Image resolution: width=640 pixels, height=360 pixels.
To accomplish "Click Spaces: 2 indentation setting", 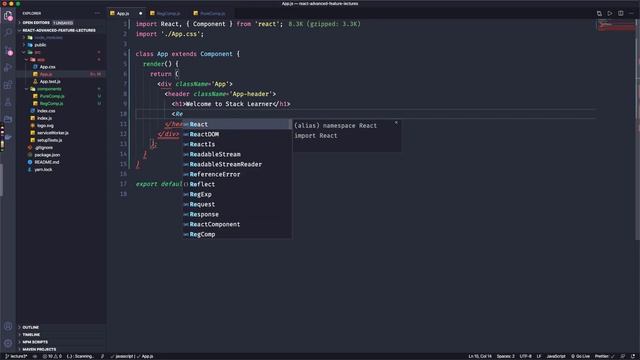I will coord(505,356).
